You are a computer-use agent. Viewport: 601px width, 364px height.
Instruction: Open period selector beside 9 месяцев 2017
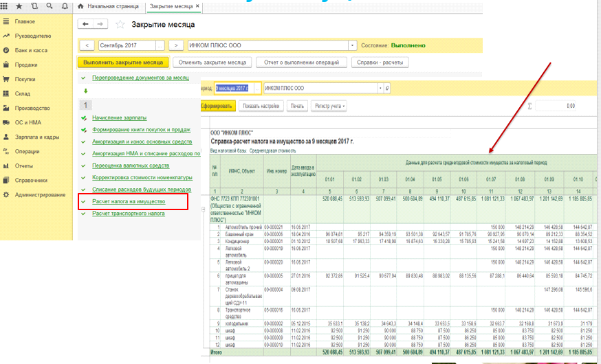pyautogui.click(x=257, y=88)
